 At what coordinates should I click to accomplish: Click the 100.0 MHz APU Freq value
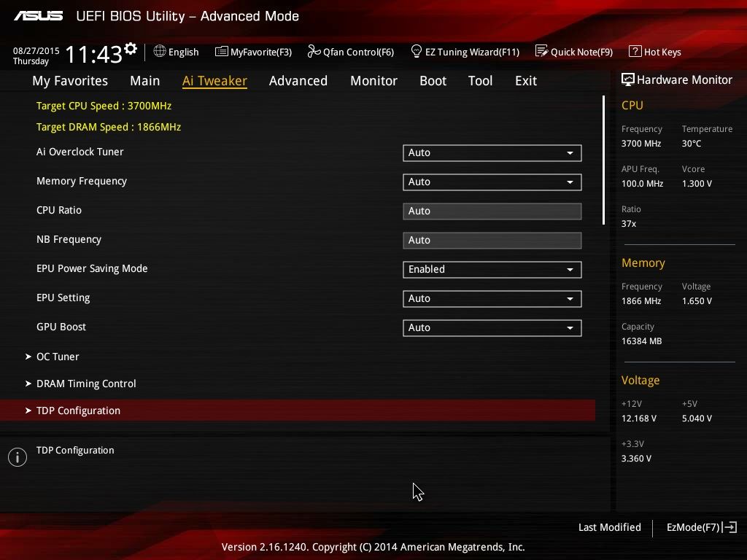pos(642,183)
